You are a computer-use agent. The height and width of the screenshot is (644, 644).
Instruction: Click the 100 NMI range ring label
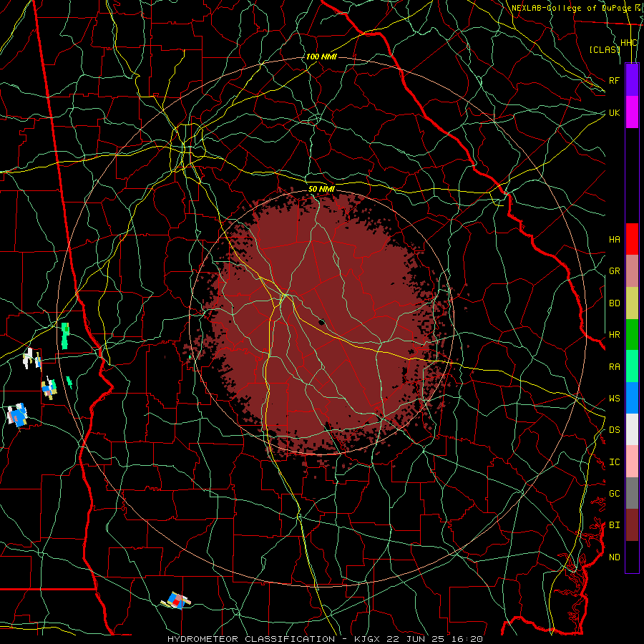(321, 57)
